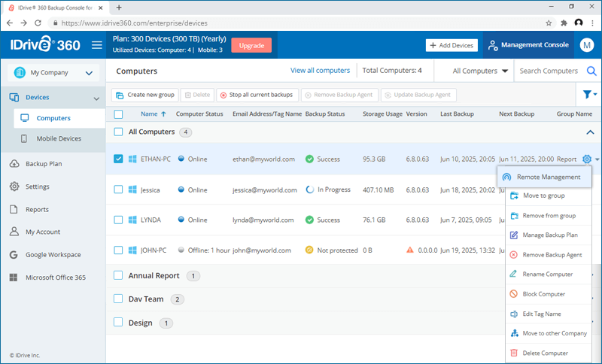Screen dimensions: 602x364
Task: Select Manage Backup Plan menu item
Action: click(x=549, y=235)
